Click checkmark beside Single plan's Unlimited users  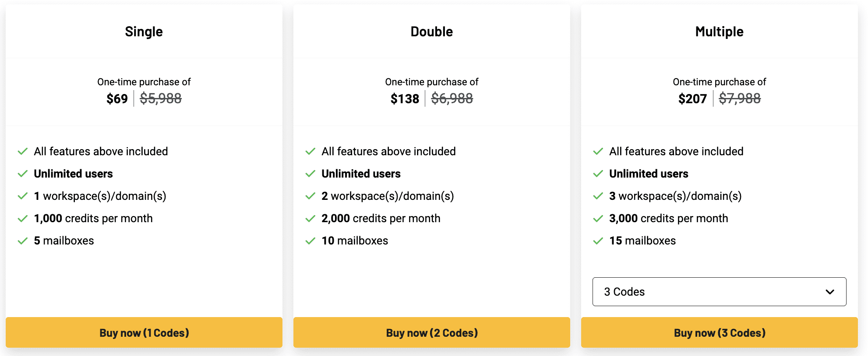coord(23,174)
